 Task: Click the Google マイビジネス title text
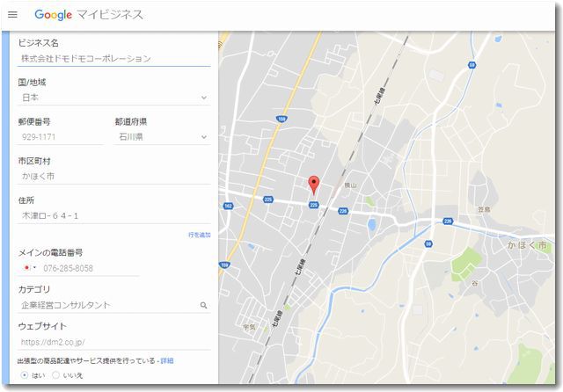point(89,15)
